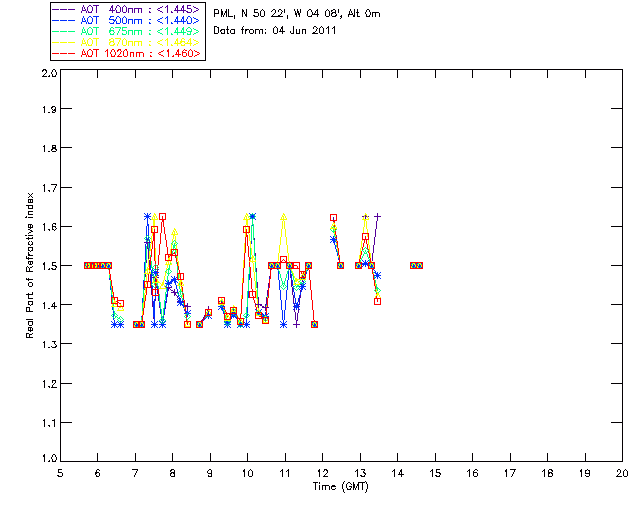Screen dimensions: 640x512
Task: Click the 1.5 tick label on y-axis
Action: click(47, 266)
